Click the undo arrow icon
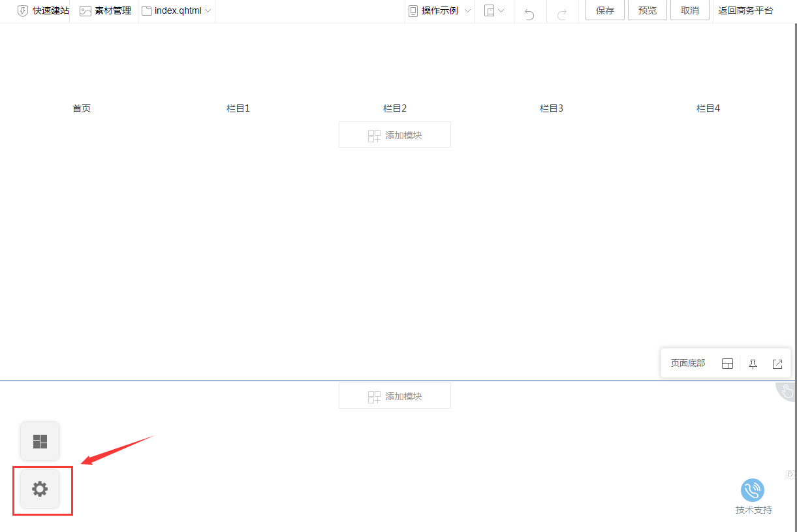 pos(529,12)
